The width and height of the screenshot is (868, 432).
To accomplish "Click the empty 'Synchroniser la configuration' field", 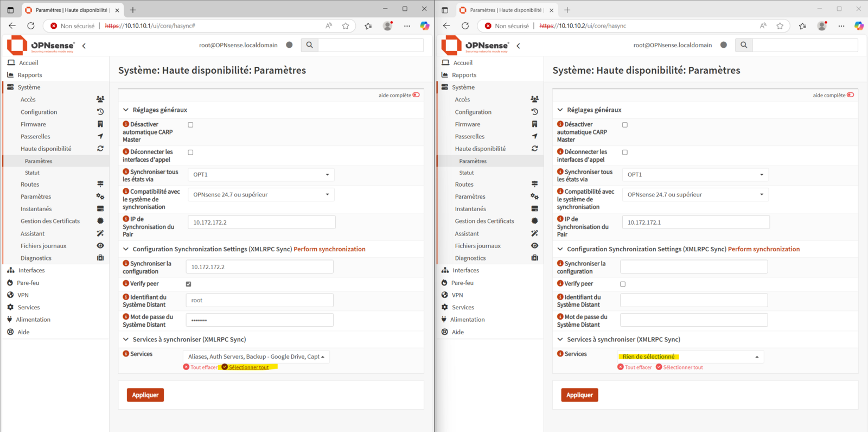I will (693, 266).
